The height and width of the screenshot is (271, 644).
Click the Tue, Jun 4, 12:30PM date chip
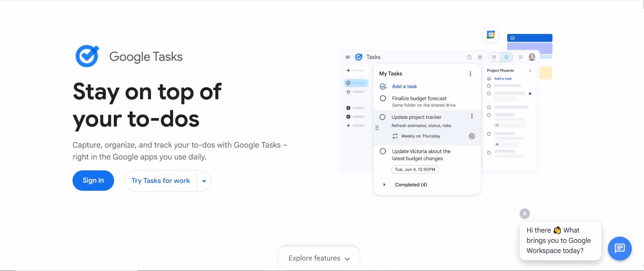click(x=415, y=169)
